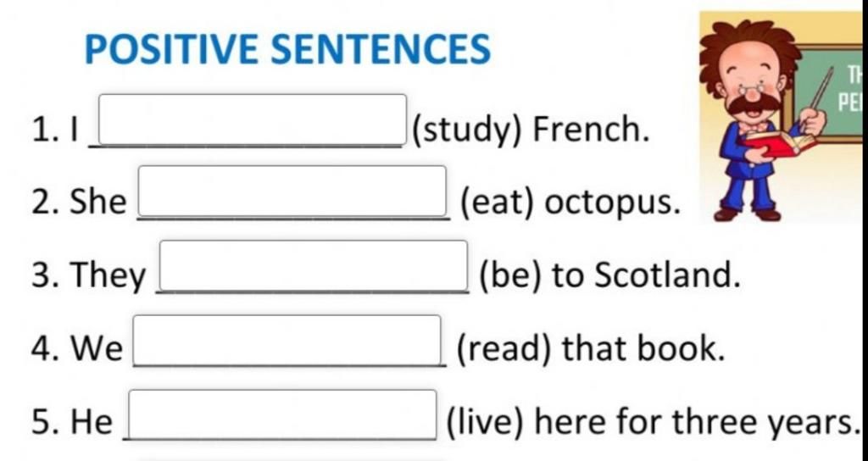Click the blank box before (study) French
The height and width of the screenshot is (461, 868).
pos(253,119)
